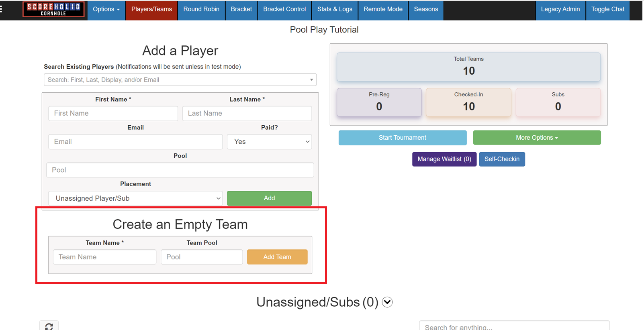
Task: Open the Stats & Logs tab
Action: tap(334, 9)
